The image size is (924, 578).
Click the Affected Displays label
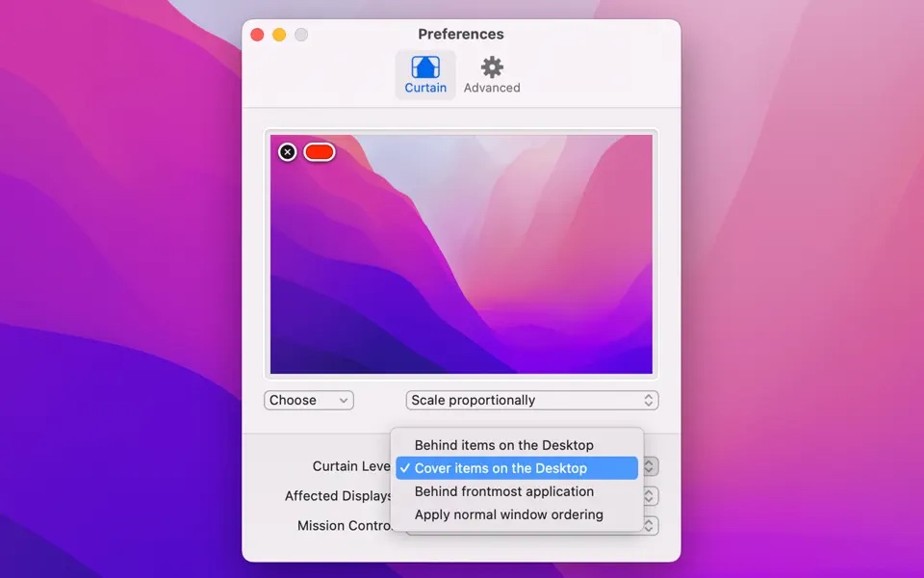338,496
